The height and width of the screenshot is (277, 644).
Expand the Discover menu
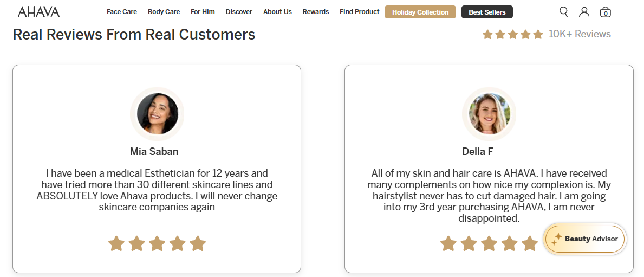[239, 12]
